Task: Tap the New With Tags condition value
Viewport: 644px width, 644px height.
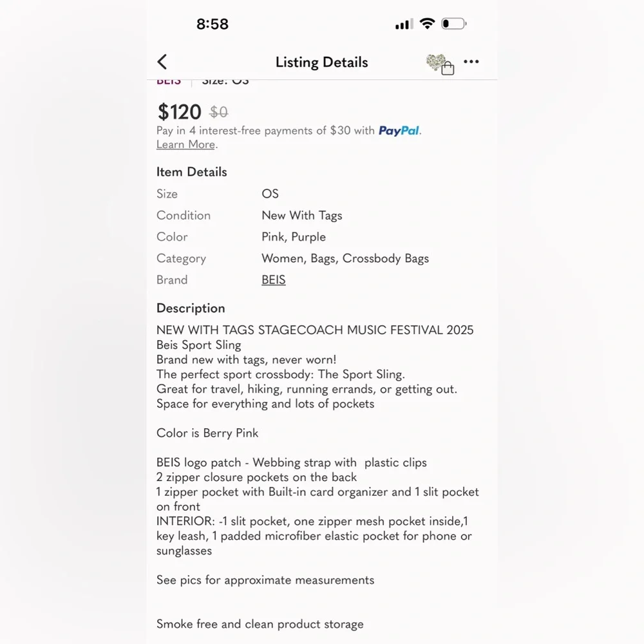Action: click(302, 216)
